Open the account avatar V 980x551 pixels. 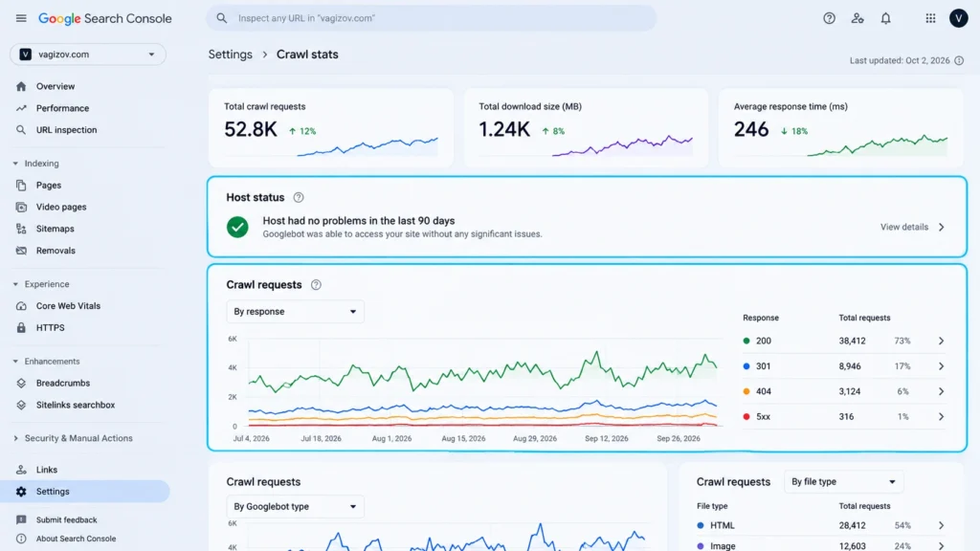coord(958,18)
